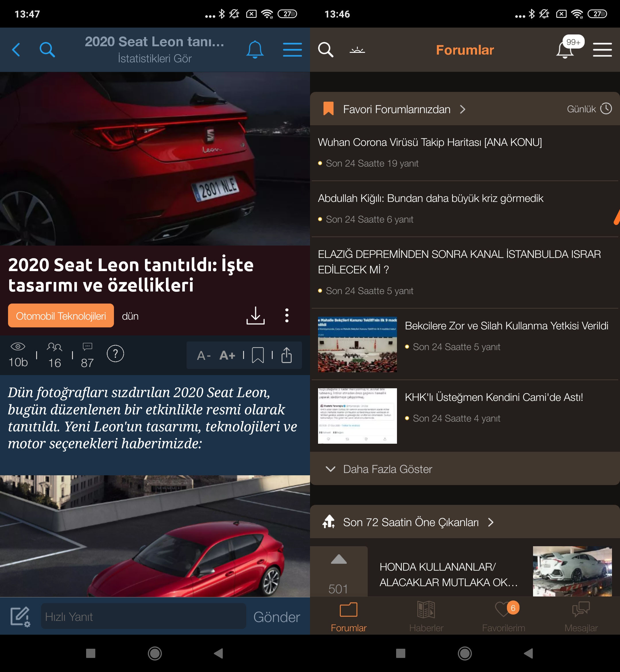Upvote the HONDA KULLANANLAR topic
This screenshot has width=620, height=672.
click(x=338, y=559)
